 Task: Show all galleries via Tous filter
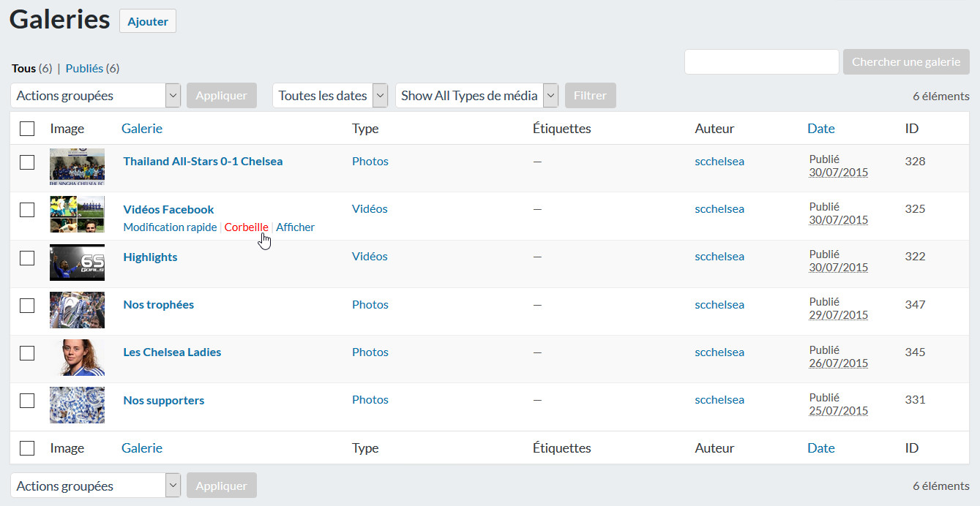point(23,68)
